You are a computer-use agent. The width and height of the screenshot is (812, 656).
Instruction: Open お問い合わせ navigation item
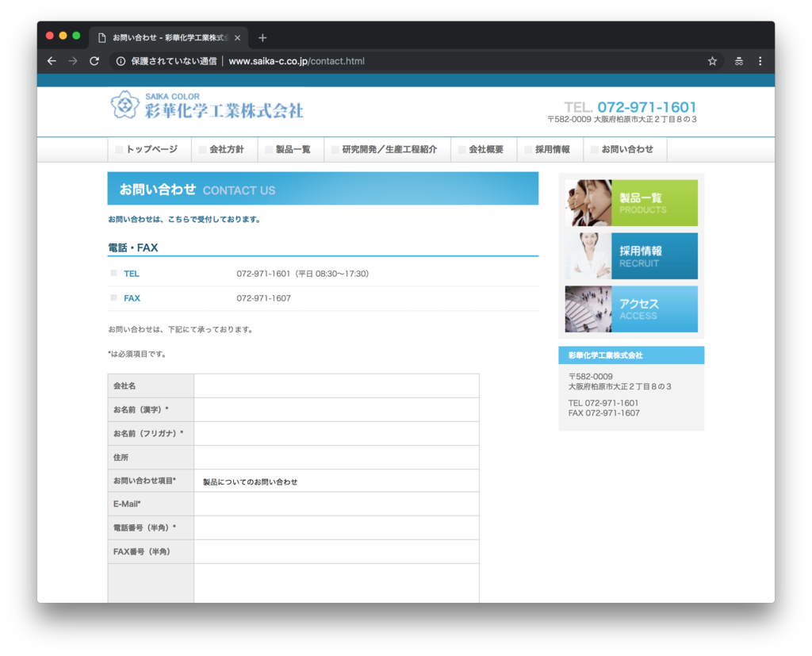[x=625, y=149]
